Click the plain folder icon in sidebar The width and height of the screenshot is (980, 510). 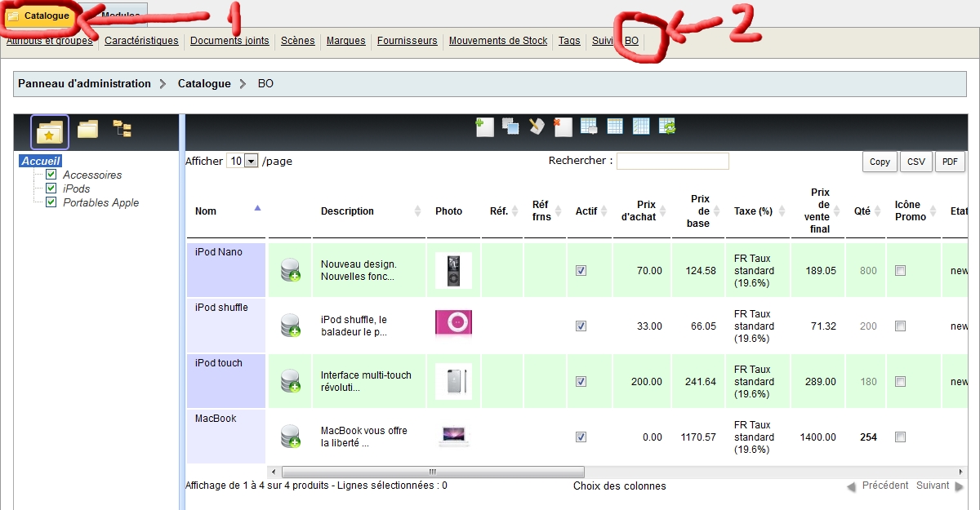(x=88, y=129)
